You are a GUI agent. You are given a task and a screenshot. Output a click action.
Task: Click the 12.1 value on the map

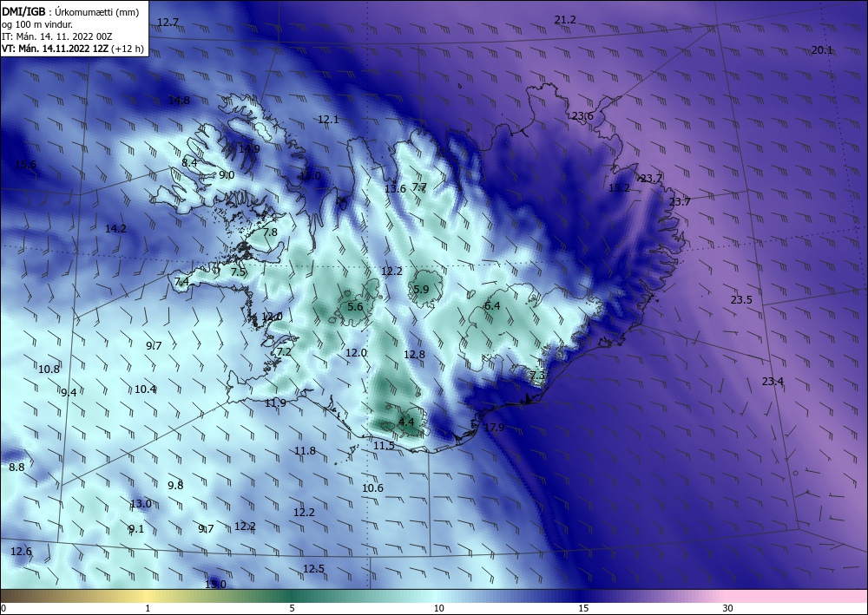[x=328, y=120]
